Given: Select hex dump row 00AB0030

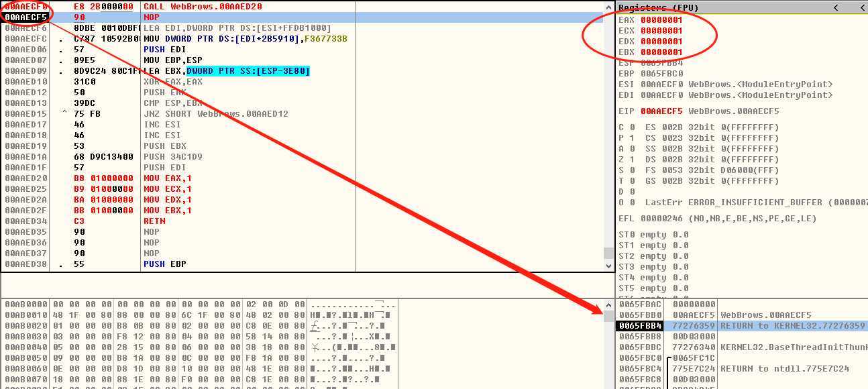Looking at the screenshot, I should (201, 337).
